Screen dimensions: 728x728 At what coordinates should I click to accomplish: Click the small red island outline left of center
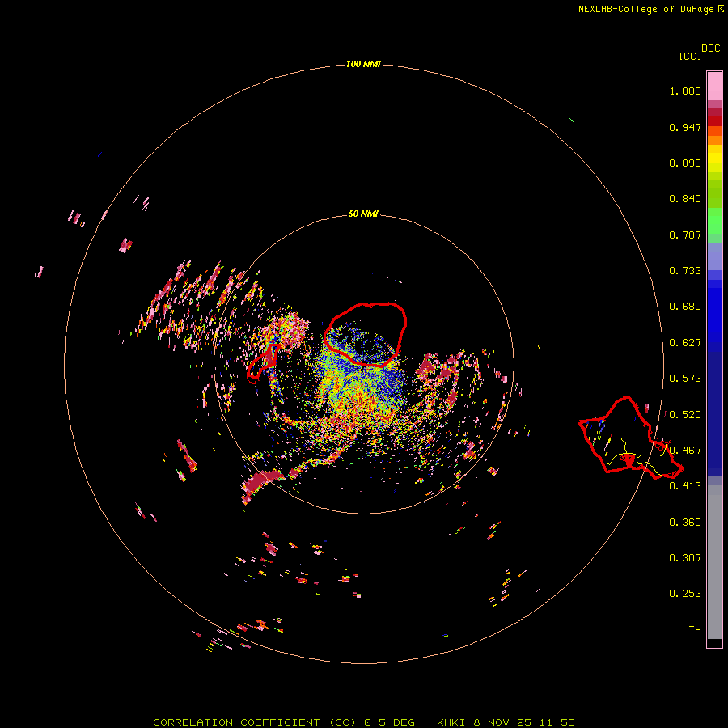pyautogui.click(x=263, y=362)
